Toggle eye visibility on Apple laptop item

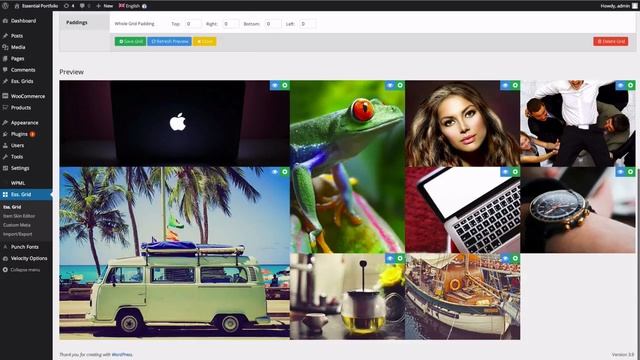click(275, 85)
